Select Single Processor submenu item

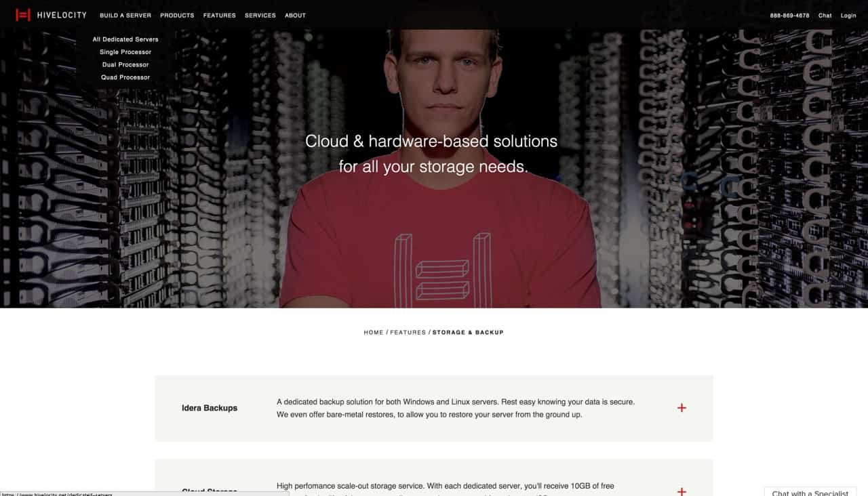pos(125,52)
